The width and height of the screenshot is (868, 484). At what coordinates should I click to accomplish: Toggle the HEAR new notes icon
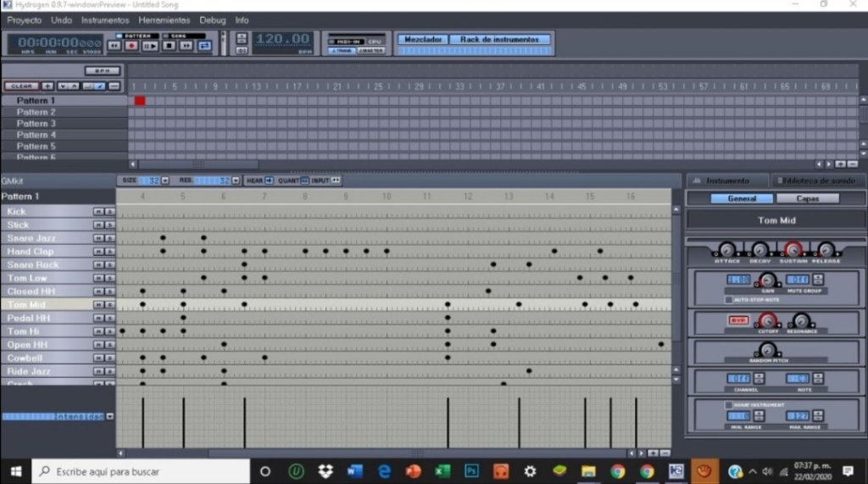[269, 181]
